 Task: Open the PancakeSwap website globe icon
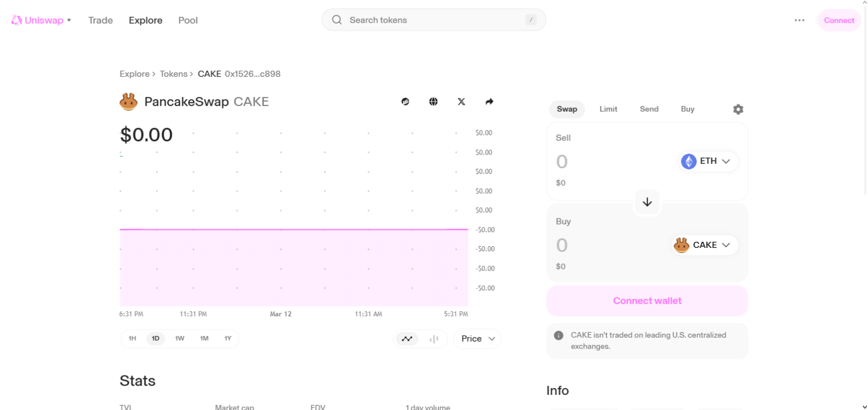point(433,102)
